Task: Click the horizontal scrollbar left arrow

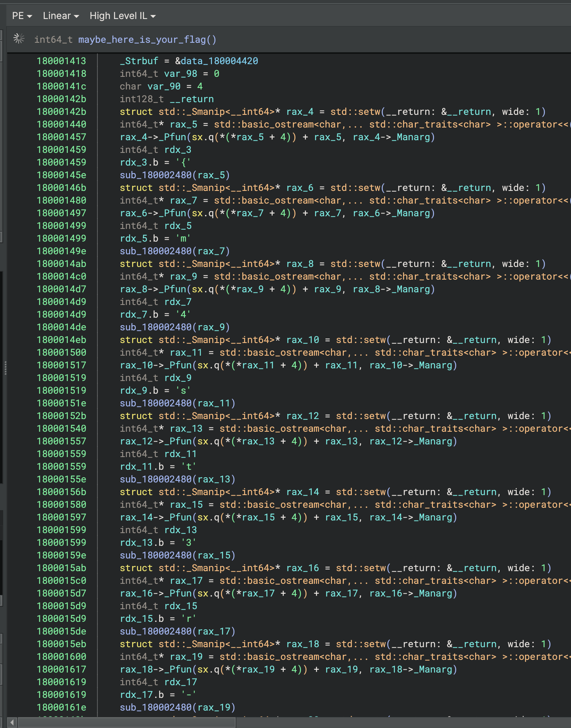Action: pos(12,722)
